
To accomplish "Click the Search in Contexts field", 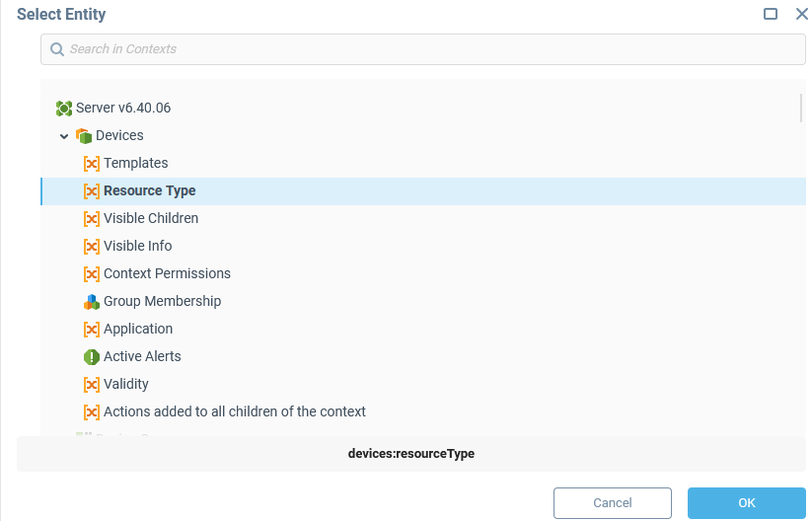I will point(424,49).
